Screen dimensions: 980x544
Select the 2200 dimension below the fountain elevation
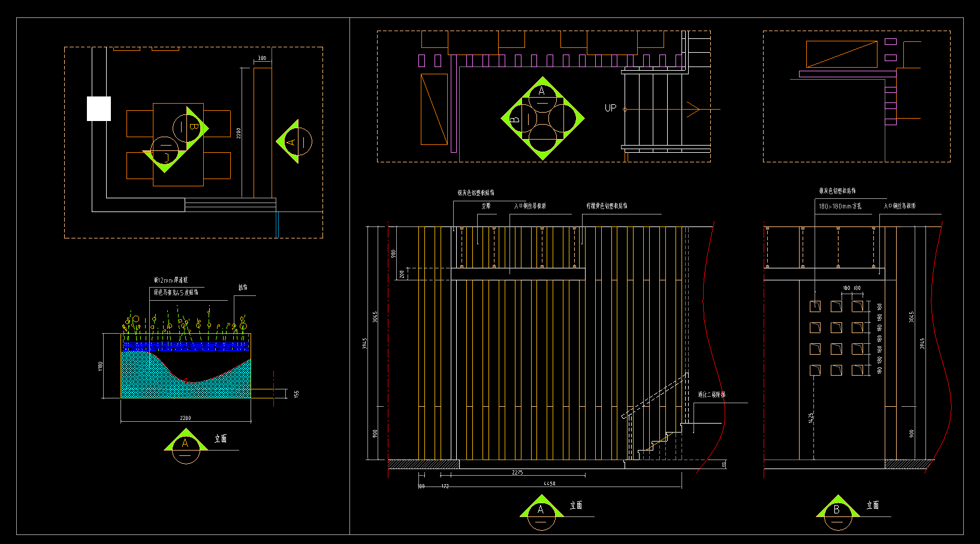tap(185, 418)
